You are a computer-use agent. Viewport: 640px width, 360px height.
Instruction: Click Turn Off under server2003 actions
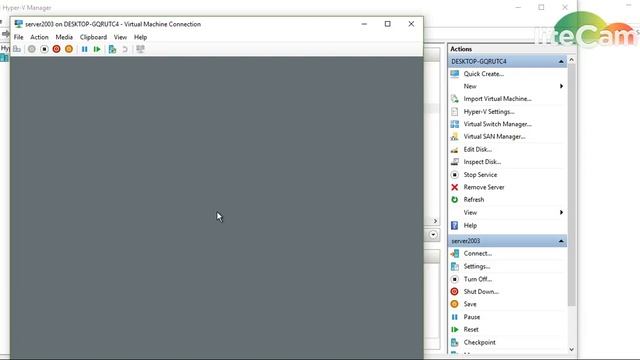click(x=478, y=279)
